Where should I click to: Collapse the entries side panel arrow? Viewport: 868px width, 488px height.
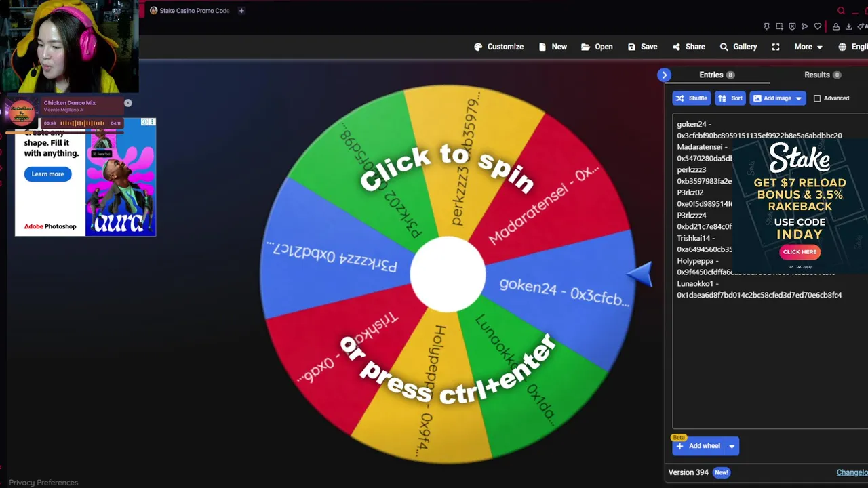[x=665, y=75]
